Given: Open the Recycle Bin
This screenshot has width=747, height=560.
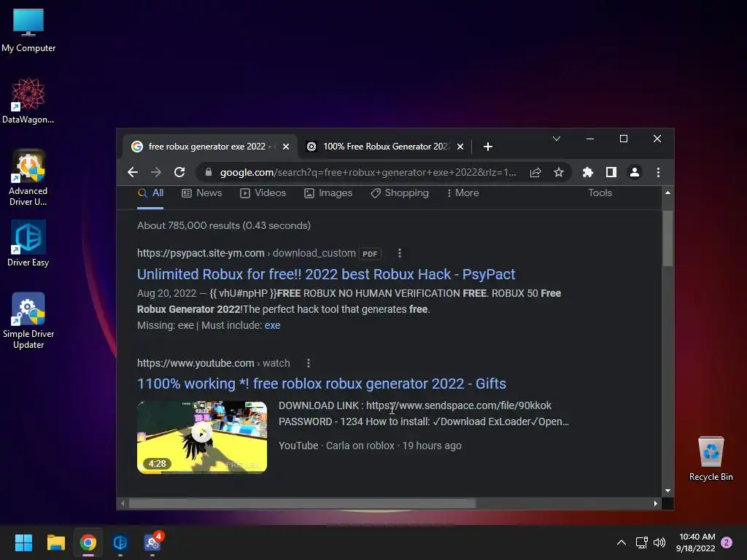Looking at the screenshot, I should coord(711,459).
